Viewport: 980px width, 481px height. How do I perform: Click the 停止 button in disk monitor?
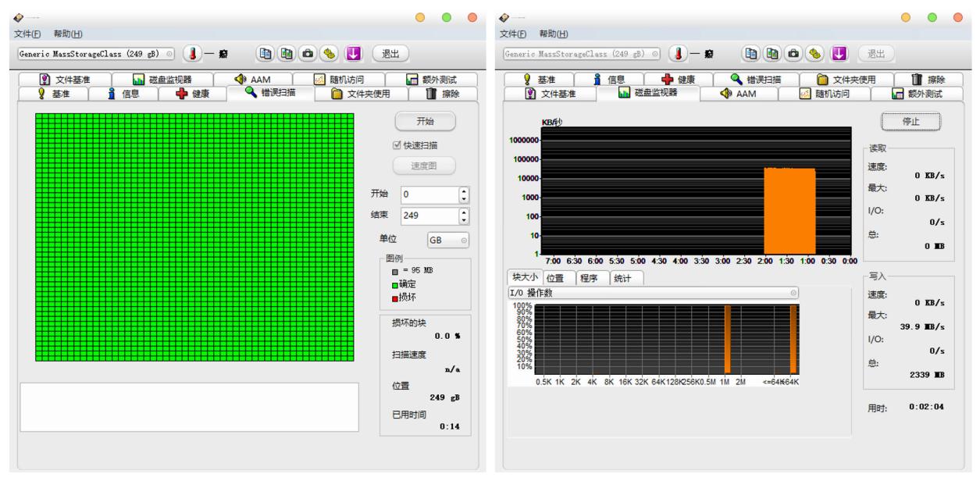tap(911, 122)
